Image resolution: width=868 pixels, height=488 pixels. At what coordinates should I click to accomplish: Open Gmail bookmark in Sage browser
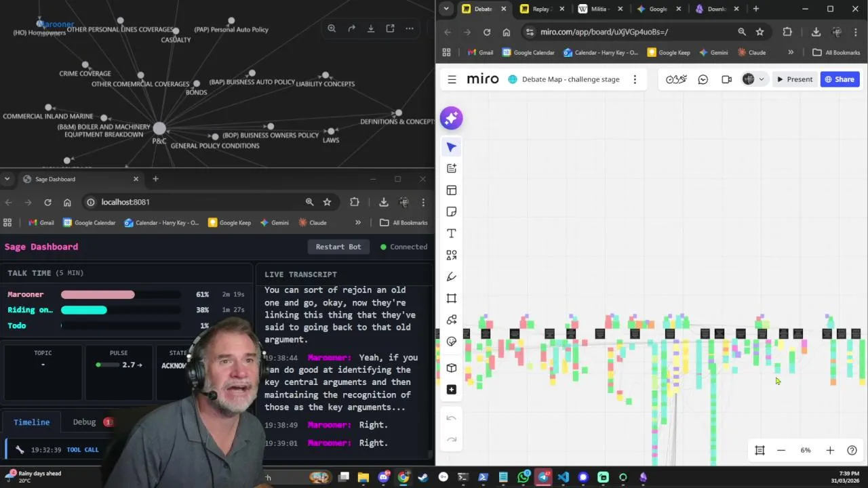41,222
